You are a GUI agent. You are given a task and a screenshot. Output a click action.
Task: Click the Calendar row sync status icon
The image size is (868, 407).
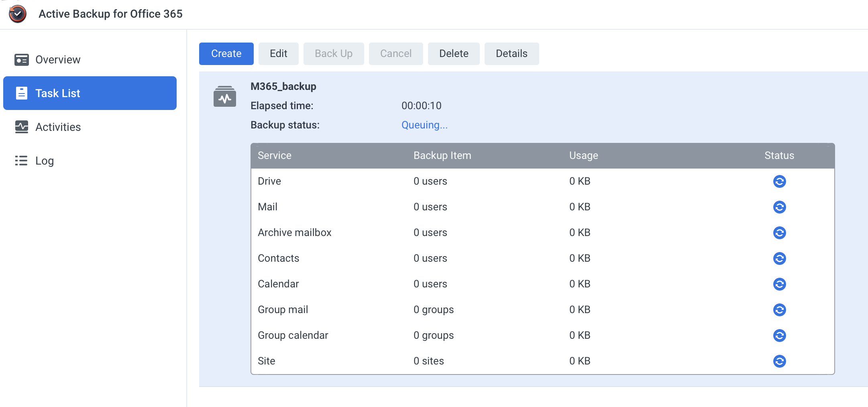[x=779, y=284]
